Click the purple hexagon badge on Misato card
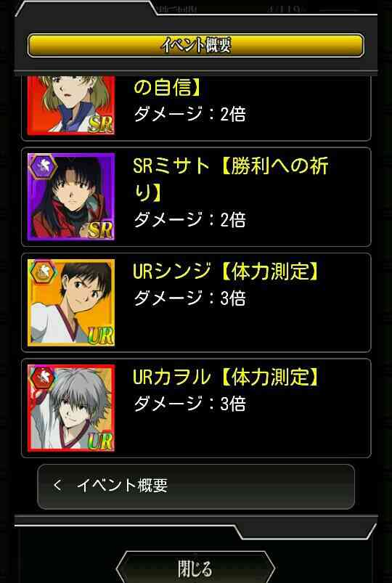 (42, 167)
